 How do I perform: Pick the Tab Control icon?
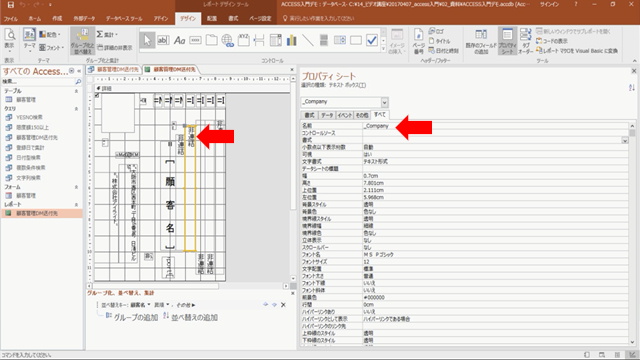211,40
